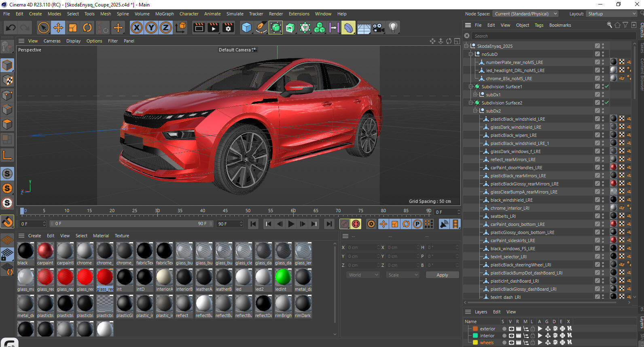Activate the Move tool
The height and width of the screenshot is (347, 644).
(x=58, y=28)
